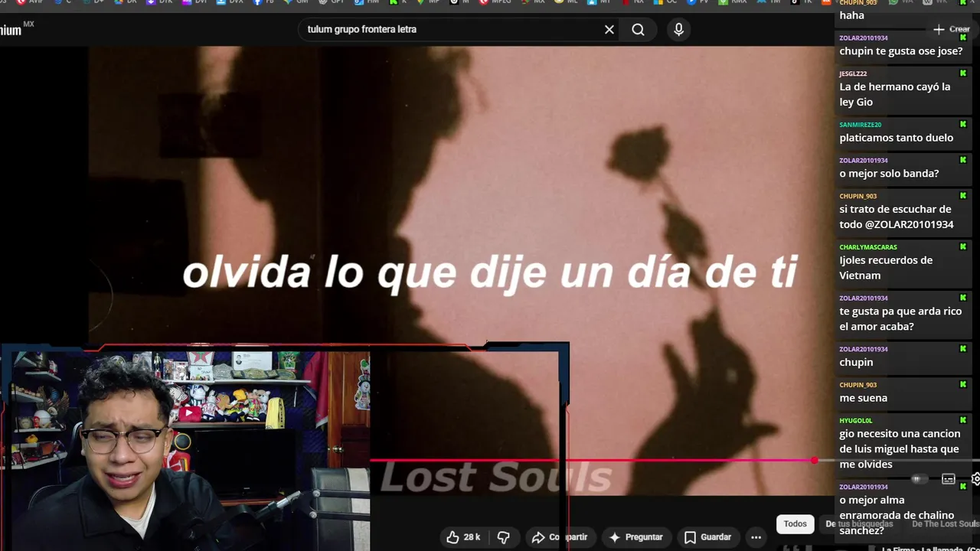Toggle subtitles on the video player
This screenshot has width=980, height=551.
coord(948,479)
